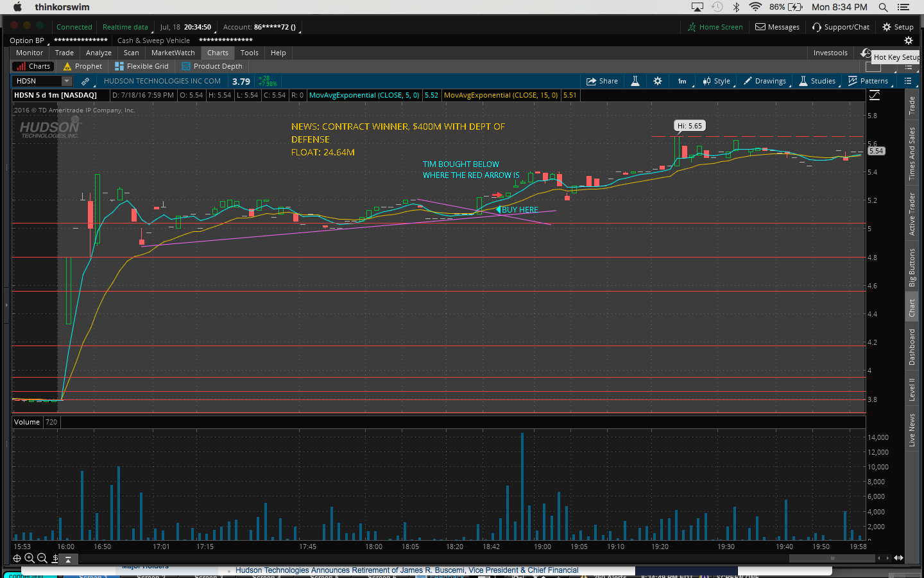Zoom in on chart with magnifier plus
This screenshot has width=924, height=578.
tap(30, 559)
